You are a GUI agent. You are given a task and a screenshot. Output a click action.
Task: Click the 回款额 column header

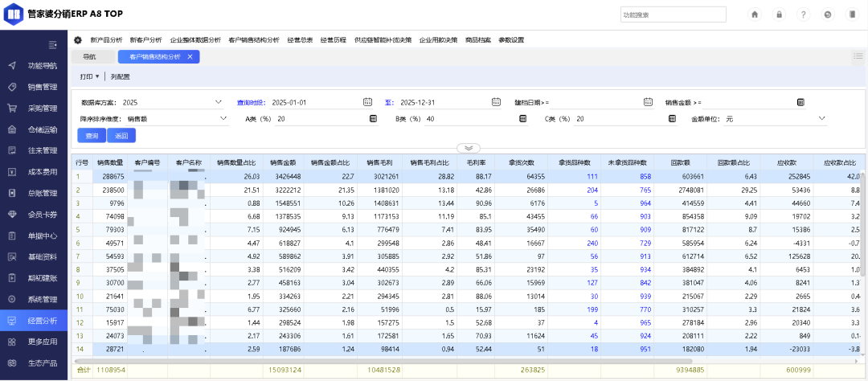(x=679, y=163)
